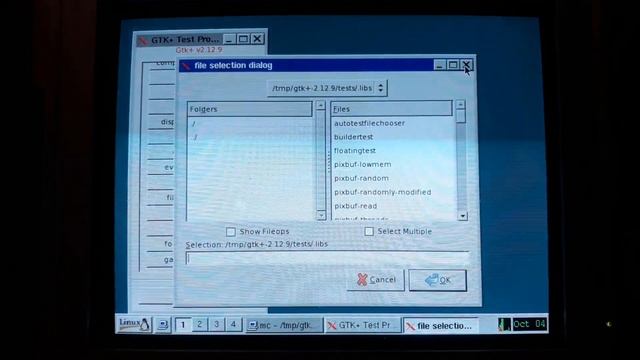
Task: Switch to workspace 4
Action: tap(233, 324)
